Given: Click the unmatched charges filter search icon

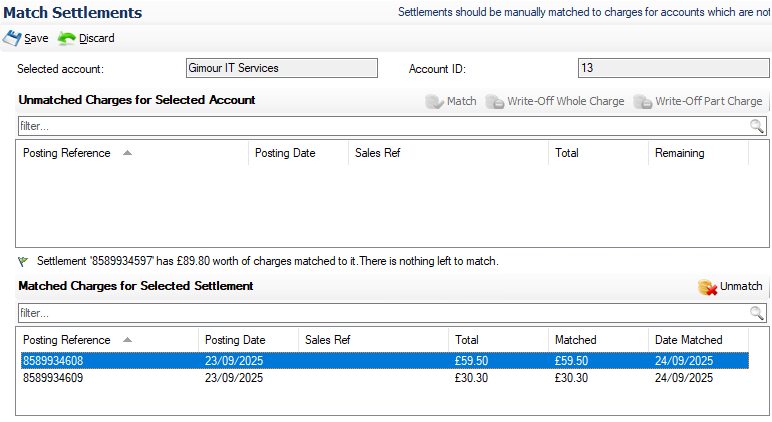Looking at the screenshot, I should pyautogui.click(x=757, y=126).
